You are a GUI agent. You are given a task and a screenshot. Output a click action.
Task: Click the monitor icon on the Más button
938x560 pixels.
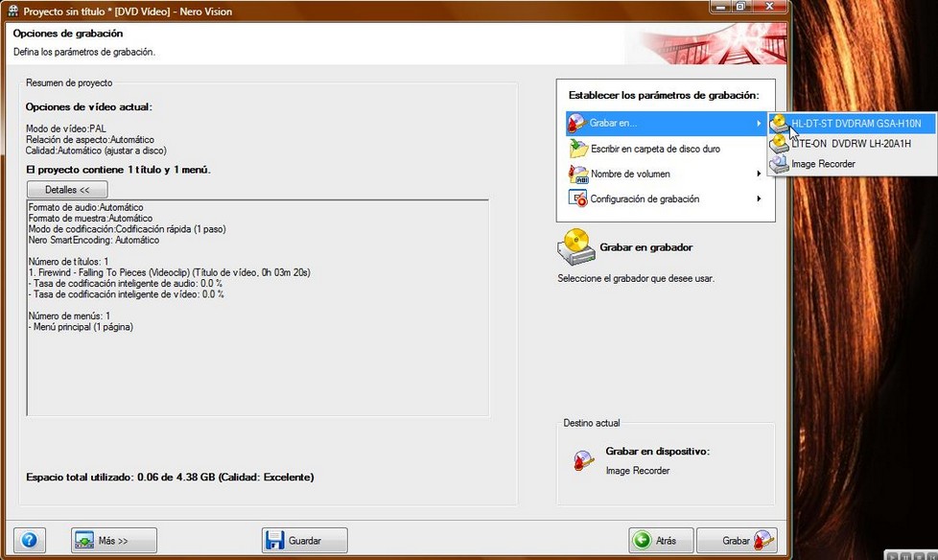[x=84, y=540]
